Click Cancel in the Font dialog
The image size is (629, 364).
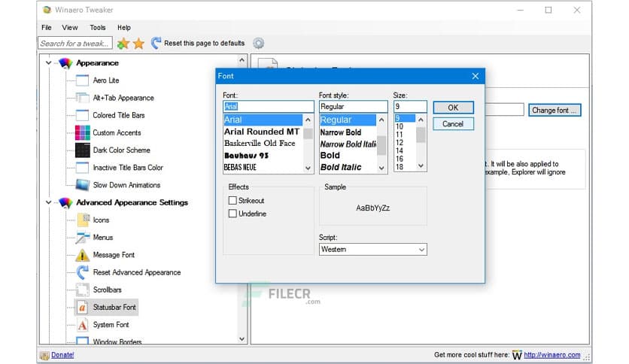pos(453,124)
